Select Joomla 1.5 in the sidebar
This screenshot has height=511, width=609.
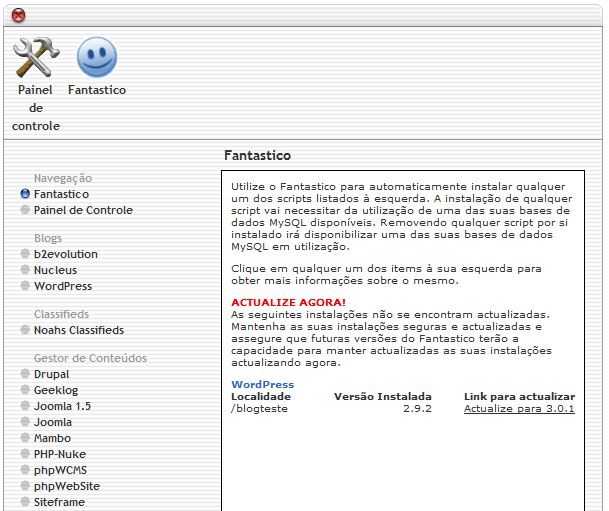tap(62, 406)
